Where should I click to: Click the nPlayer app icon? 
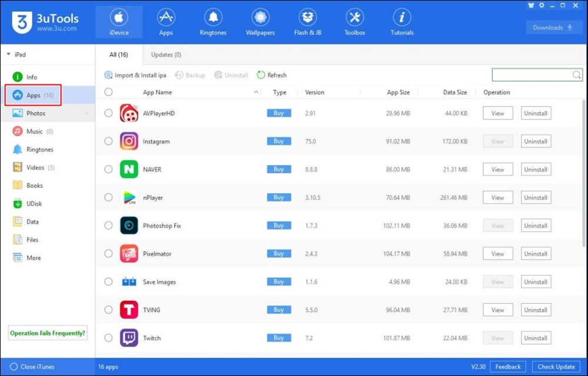[129, 197]
